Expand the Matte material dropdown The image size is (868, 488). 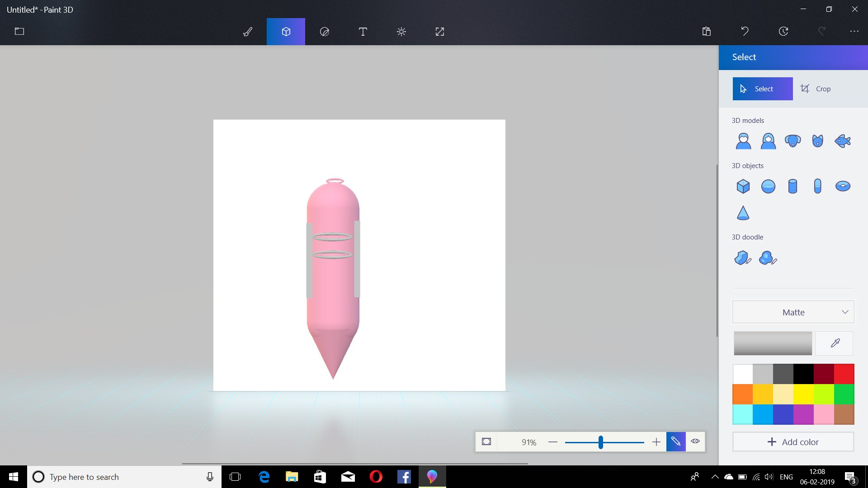click(x=793, y=312)
